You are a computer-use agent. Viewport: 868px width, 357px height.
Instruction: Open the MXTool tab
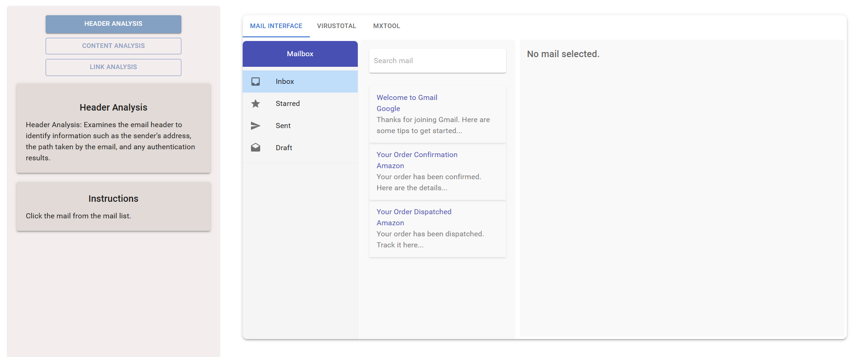coord(386,26)
